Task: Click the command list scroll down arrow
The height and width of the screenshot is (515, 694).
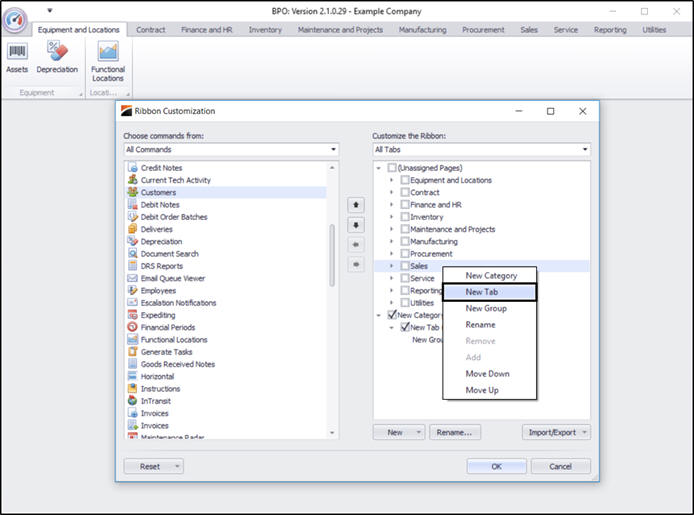Action: [332, 433]
